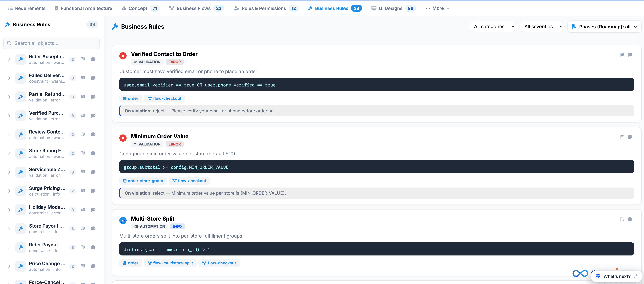644x284 pixels.
Task: Click the phase flag on Minimum Order Value card
Action: [622, 137]
